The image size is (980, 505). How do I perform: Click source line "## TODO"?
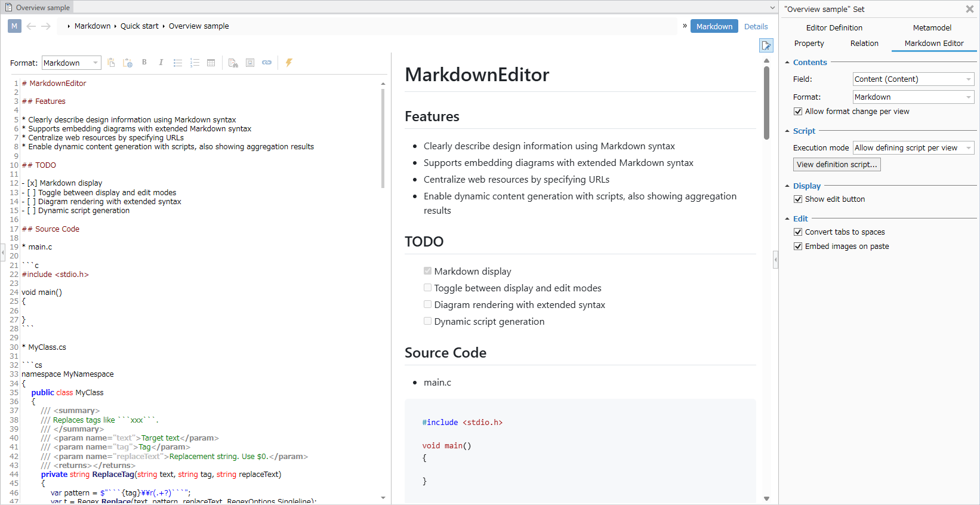point(39,165)
